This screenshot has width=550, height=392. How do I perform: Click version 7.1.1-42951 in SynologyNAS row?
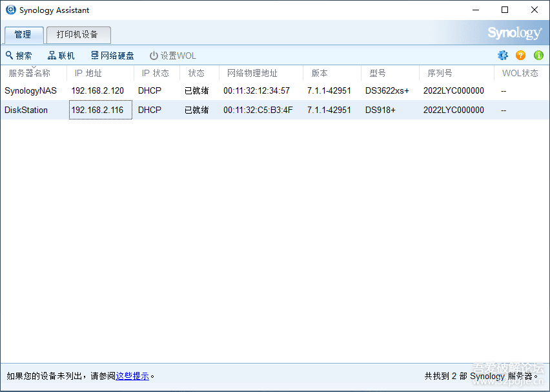pyautogui.click(x=329, y=91)
